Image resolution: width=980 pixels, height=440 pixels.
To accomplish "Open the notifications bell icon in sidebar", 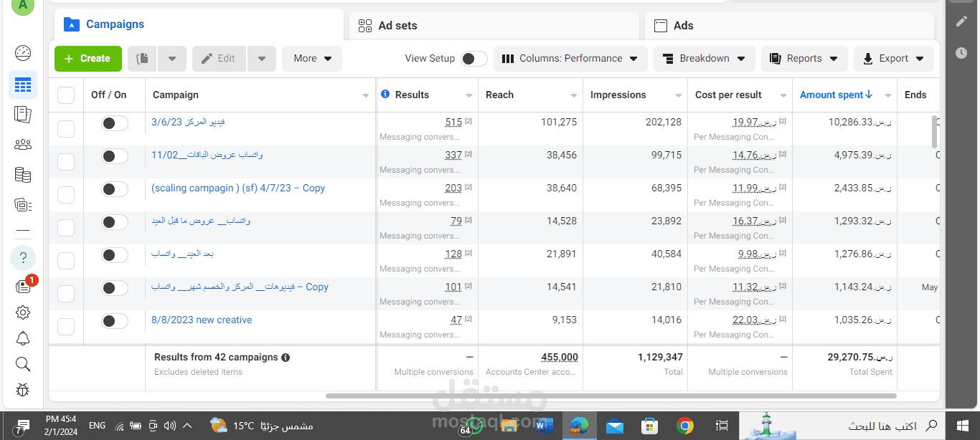I will pos(23,338).
